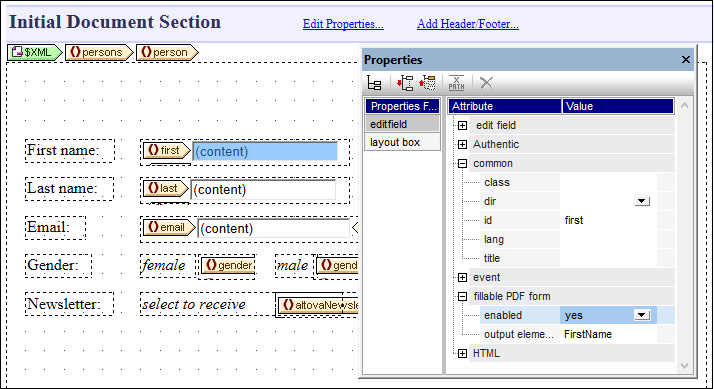
Task: Click the Email content edit field
Action: (274, 228)
